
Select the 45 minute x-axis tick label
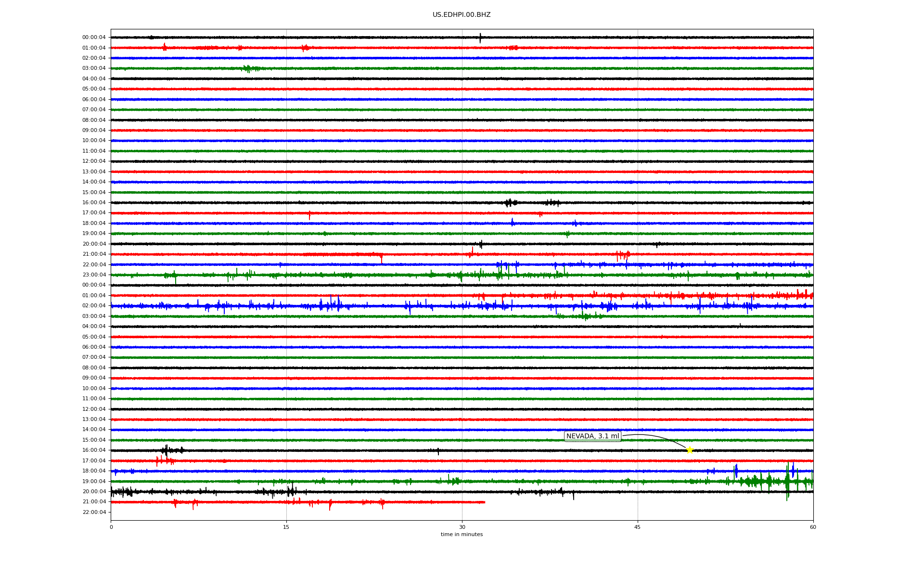[637, 527]
